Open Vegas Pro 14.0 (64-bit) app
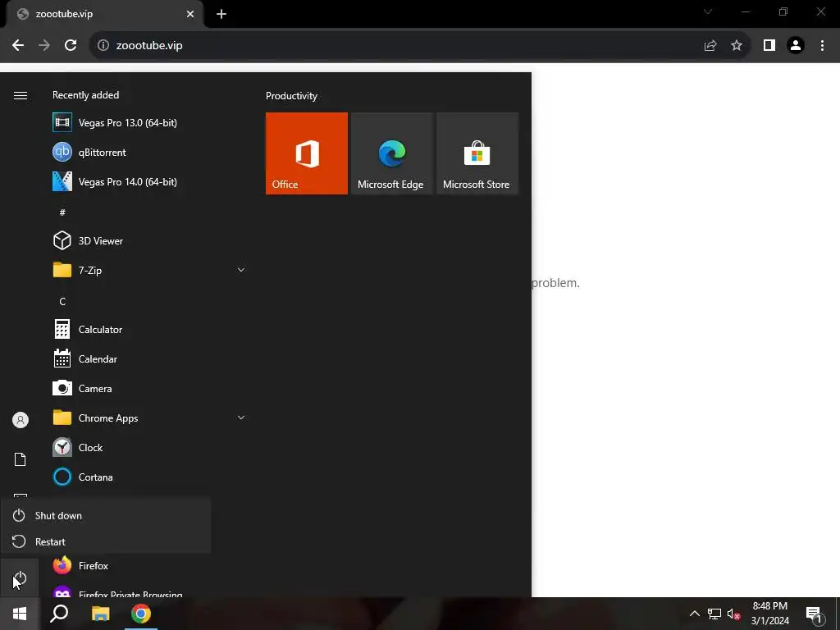The image size is (840, 630). [150, 181]
